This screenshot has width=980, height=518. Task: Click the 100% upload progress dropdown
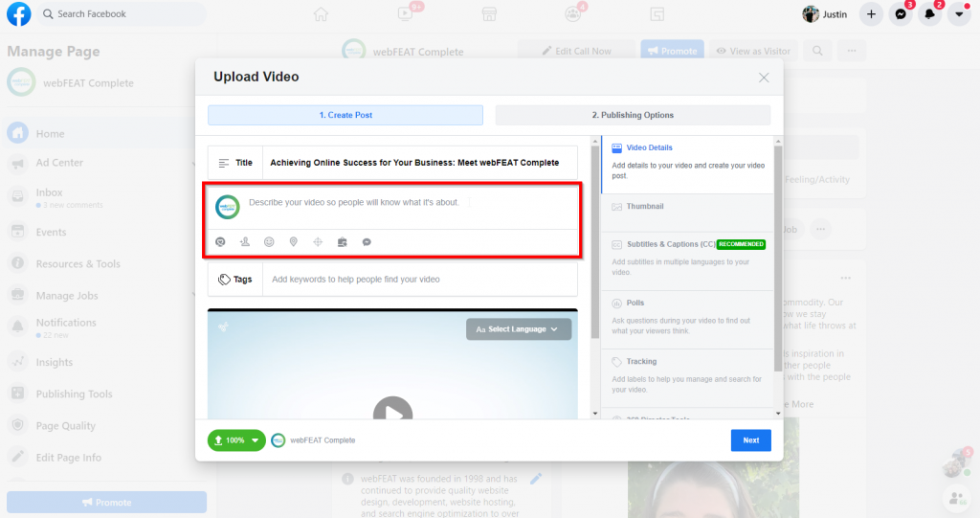point(236,440)
